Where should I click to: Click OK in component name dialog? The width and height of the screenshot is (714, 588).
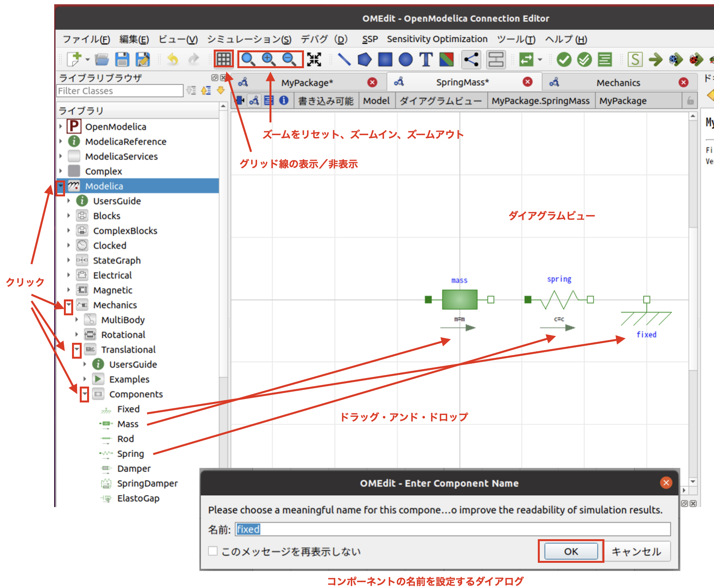[571, 551]
